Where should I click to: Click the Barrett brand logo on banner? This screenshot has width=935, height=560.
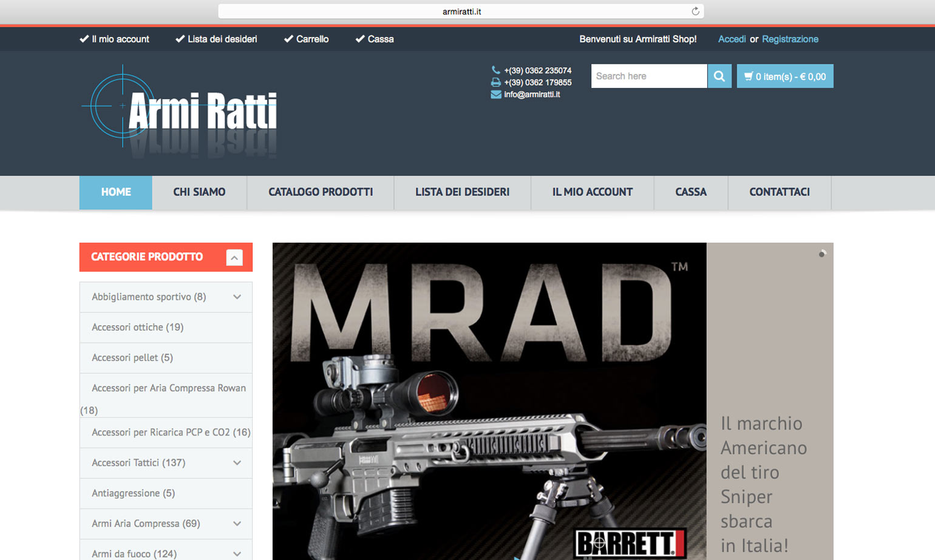pyautogui.click(x=629, y=542)
